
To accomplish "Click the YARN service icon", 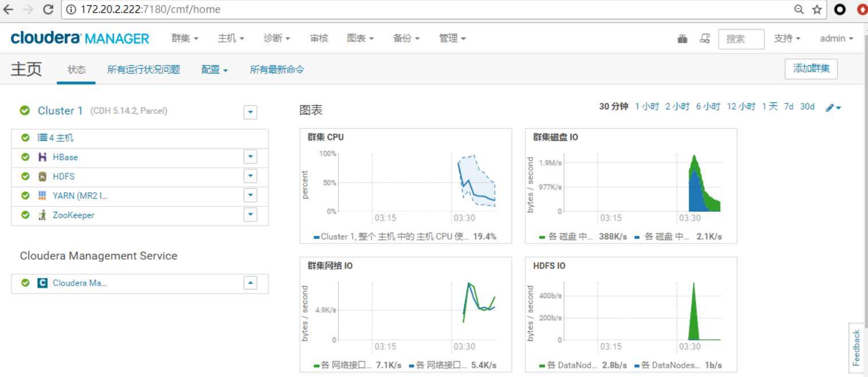I will tap(42, 196).
